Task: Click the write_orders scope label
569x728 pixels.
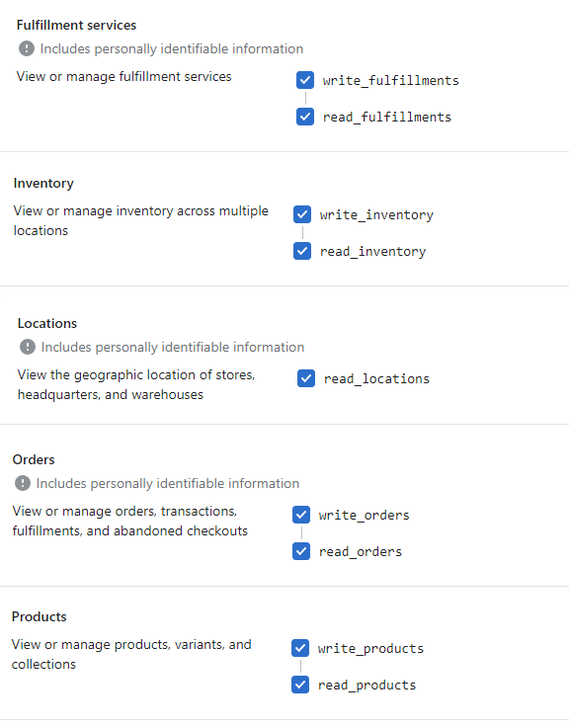Action: click(364, 515)
